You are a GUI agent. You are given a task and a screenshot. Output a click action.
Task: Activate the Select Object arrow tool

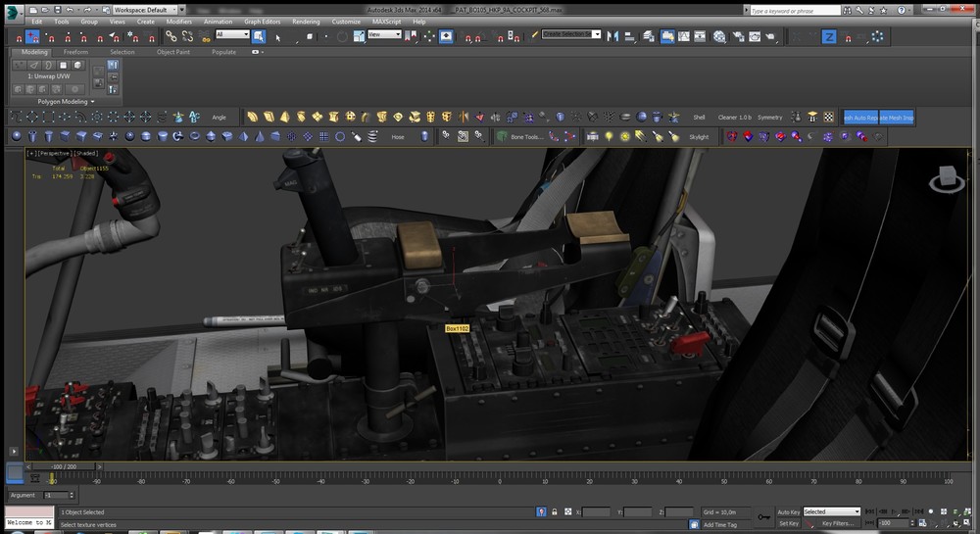click(277, 36)
